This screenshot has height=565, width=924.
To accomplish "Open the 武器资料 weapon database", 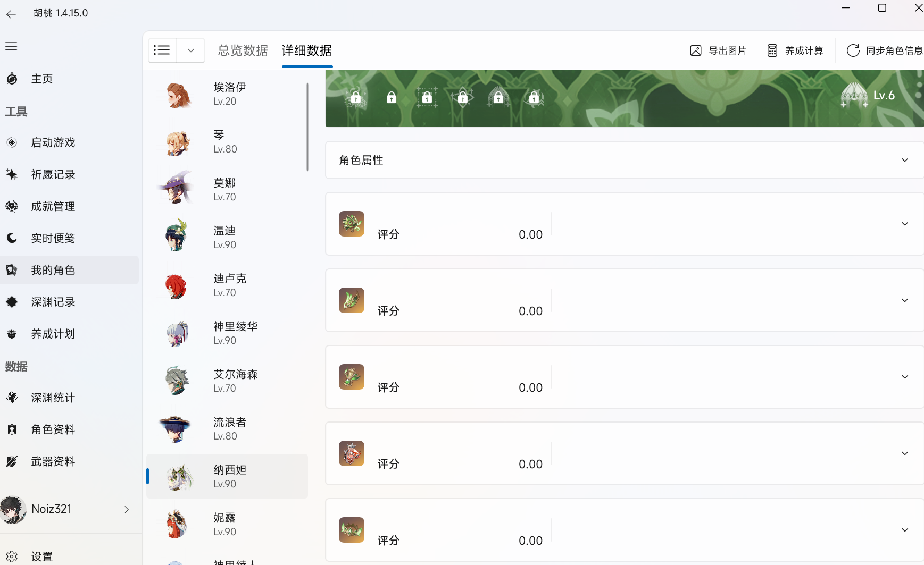I will coord(53,461).
